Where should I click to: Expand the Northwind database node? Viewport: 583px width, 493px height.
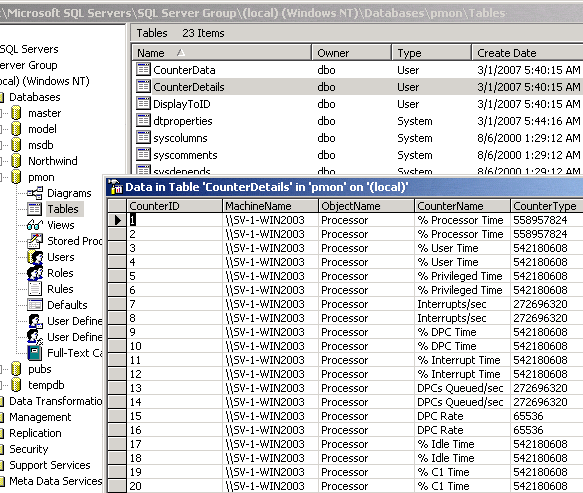pos(1,161)
